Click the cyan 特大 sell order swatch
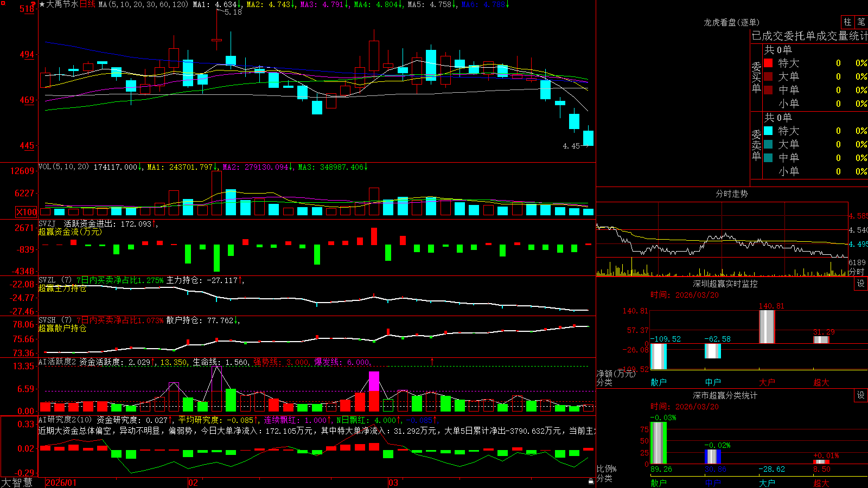868x488 pixels. click(768, 131)
